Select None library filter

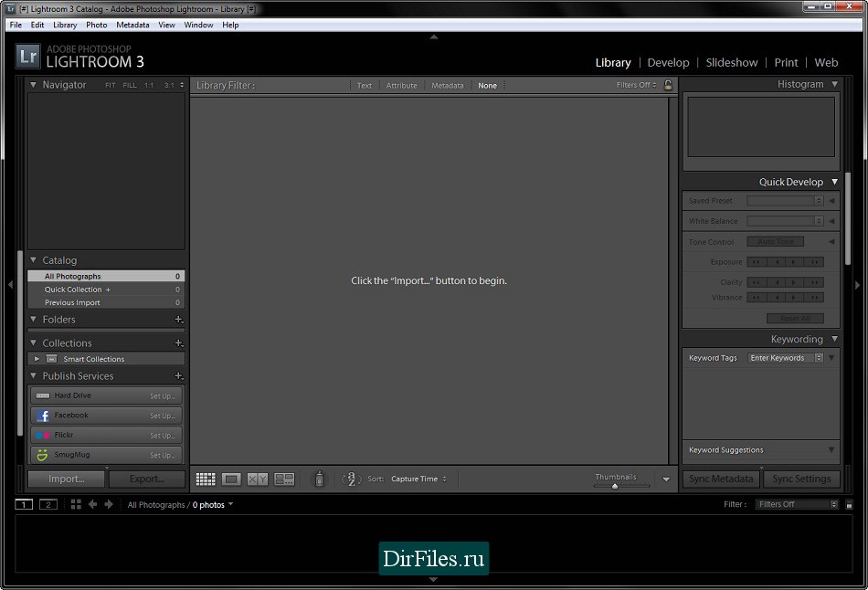coord(487,85)
